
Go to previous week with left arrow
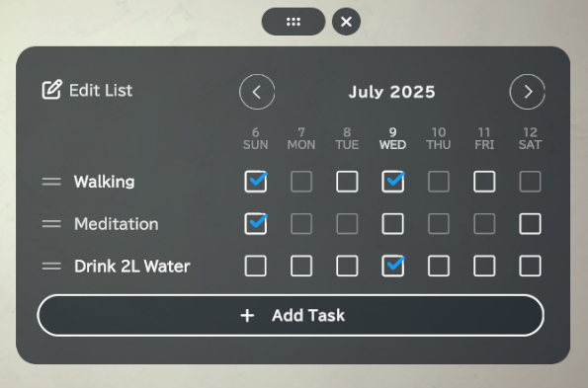tap(257, 92)
